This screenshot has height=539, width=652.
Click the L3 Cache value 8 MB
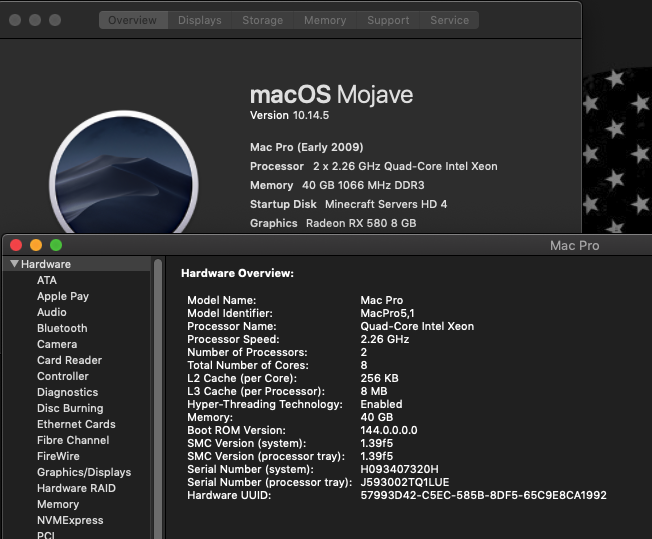coord(374,391)
